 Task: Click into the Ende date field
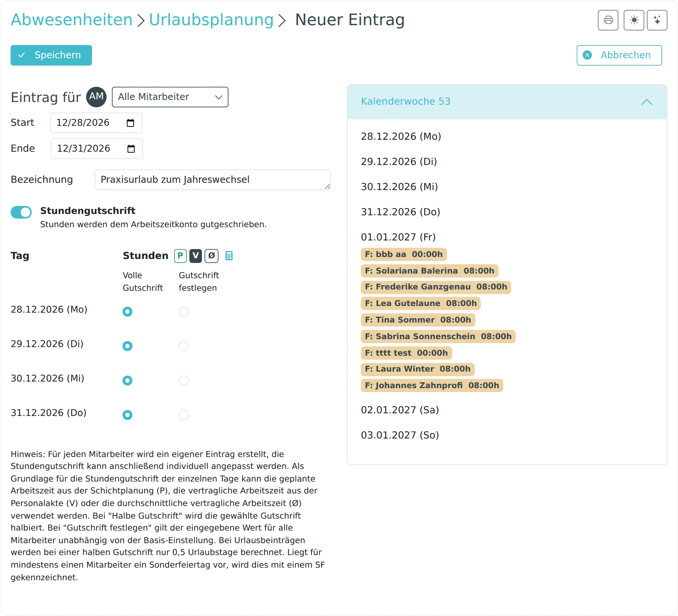[x=97, y=149]
